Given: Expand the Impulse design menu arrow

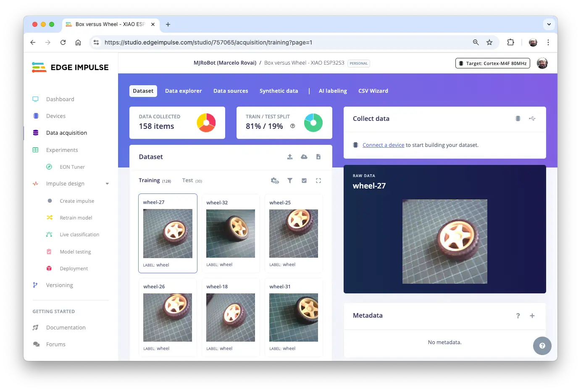Looking at the screenshot, I should tap(107, 184).
